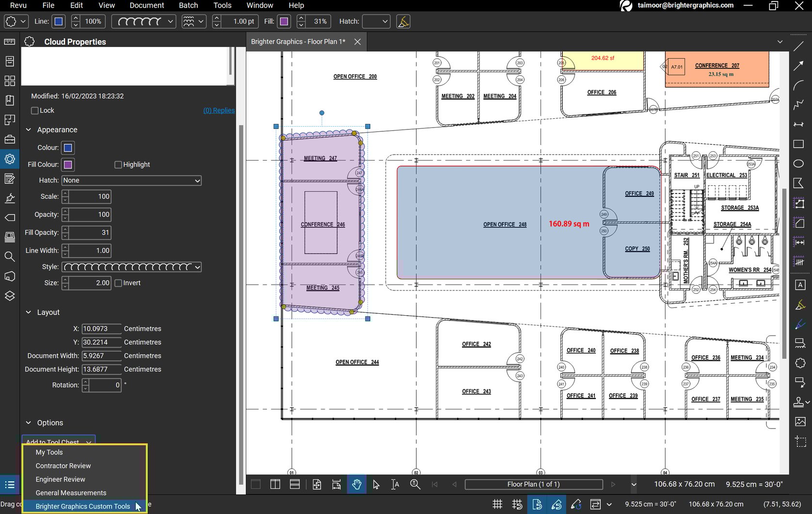Viewport: 812px width, 514px height.
Task: Activate the Pan hand tool
Action: pyautogui.click(x=357, y=484)
